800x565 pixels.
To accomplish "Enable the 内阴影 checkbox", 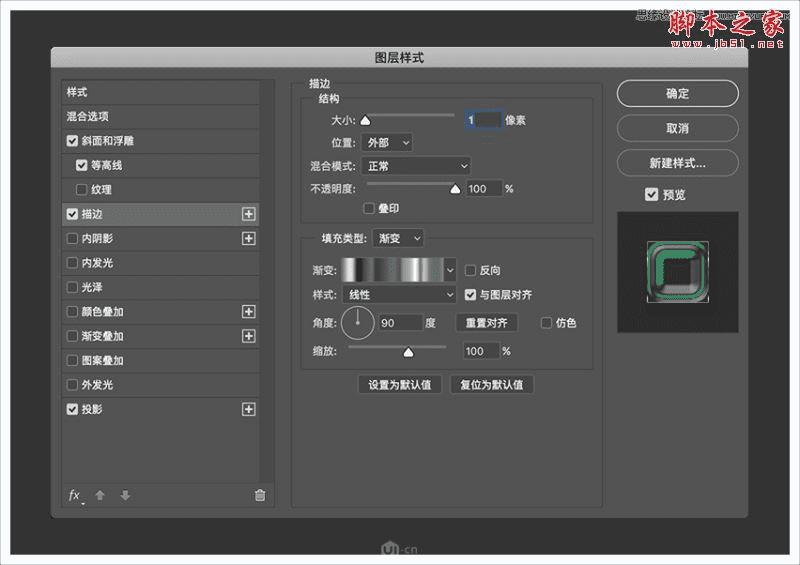I will 72,238.
